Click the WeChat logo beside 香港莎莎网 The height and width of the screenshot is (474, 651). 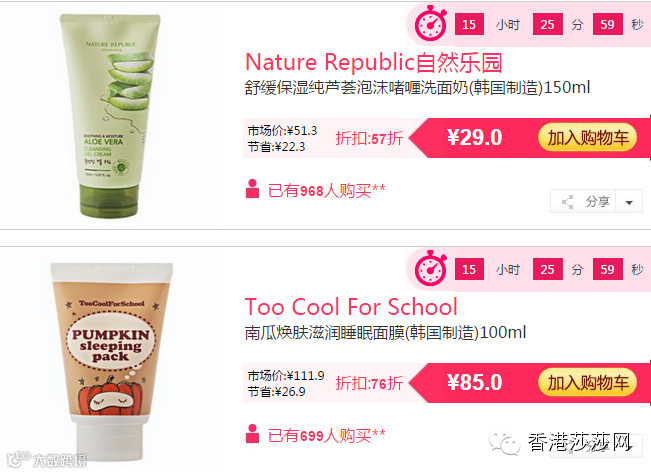coord(504,444)
